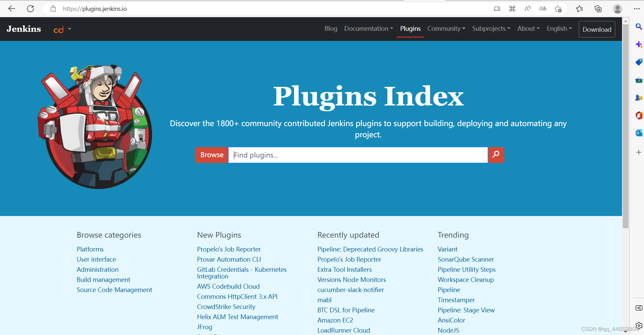This screenshot has height=335, width=644.
Task: Click the page vertical scrollbar thumb
Action: coord(626,126)
